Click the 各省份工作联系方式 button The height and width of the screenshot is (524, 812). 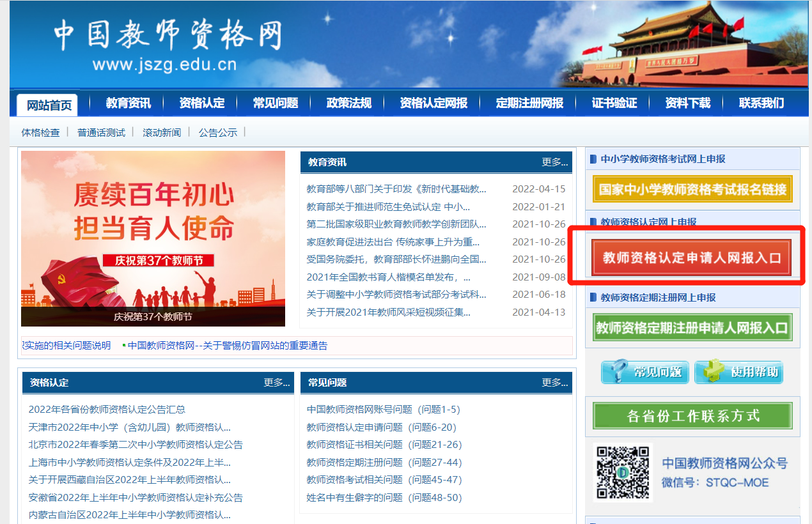coord(692,416)
